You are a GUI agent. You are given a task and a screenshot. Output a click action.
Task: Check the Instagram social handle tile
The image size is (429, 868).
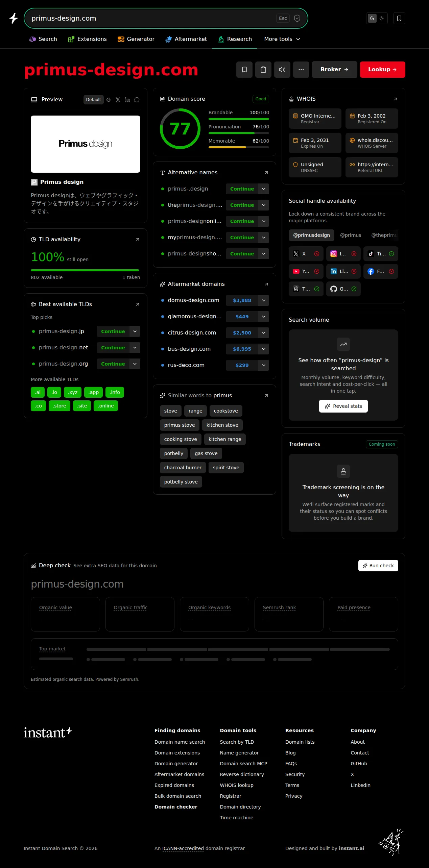pos(343,254)
